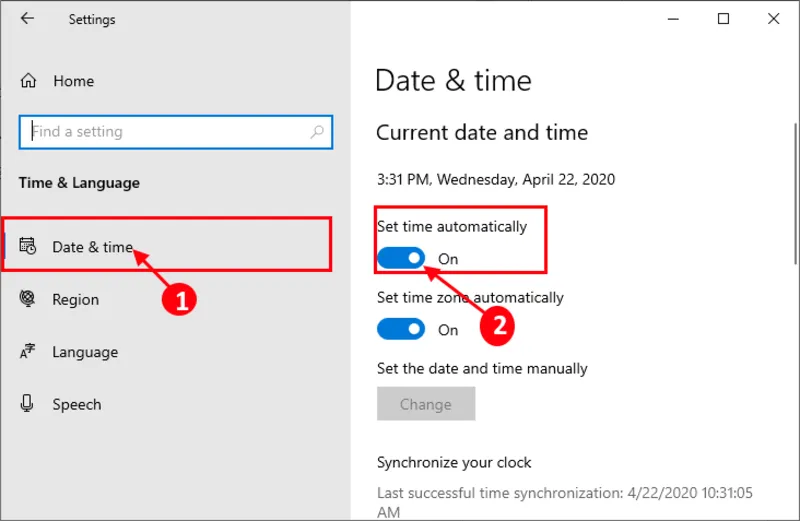Click the Language character icon

click(27, 351)
